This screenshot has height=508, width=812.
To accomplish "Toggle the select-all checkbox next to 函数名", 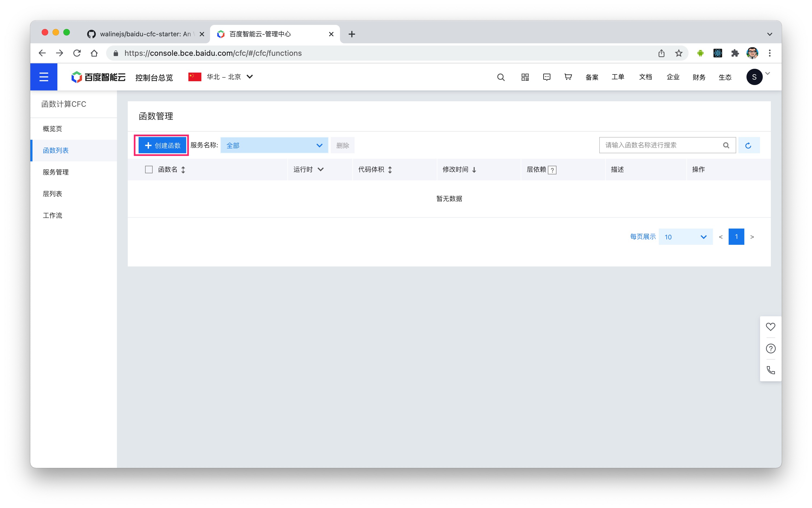I will click(x=149, y=169).
